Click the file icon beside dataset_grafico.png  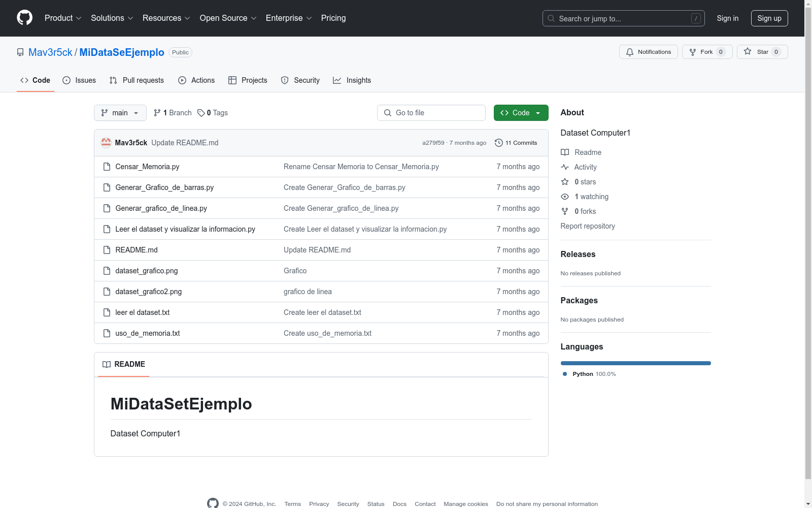pyautogui.click(x=107, y=271)
